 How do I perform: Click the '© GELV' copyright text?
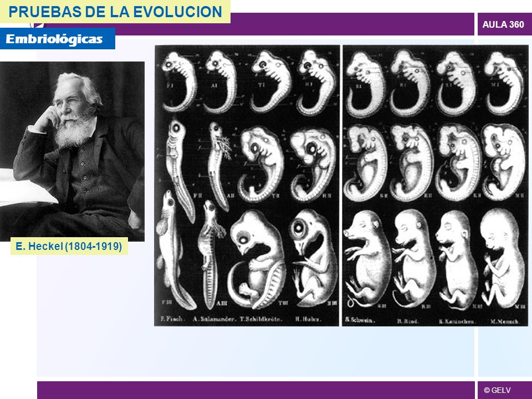point(497,390)
